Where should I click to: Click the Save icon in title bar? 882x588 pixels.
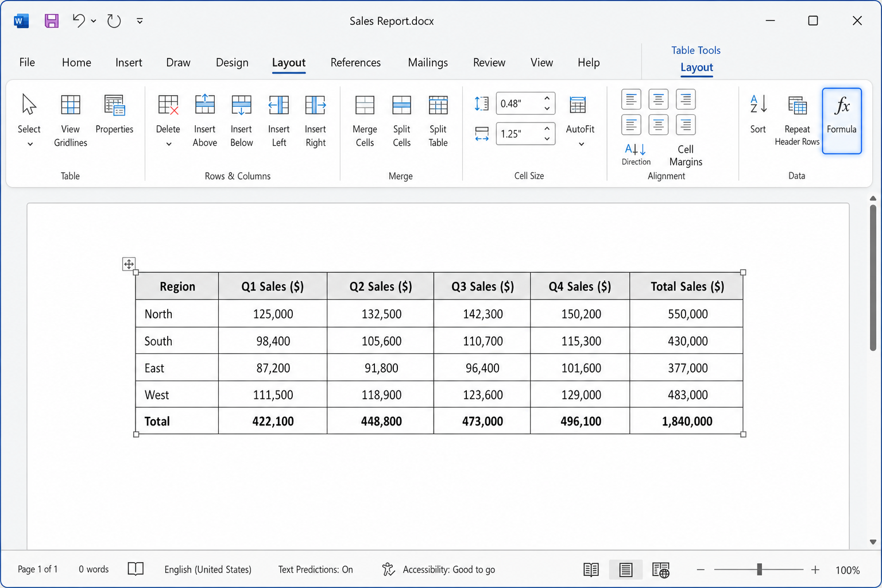click(x=52, y=21)
